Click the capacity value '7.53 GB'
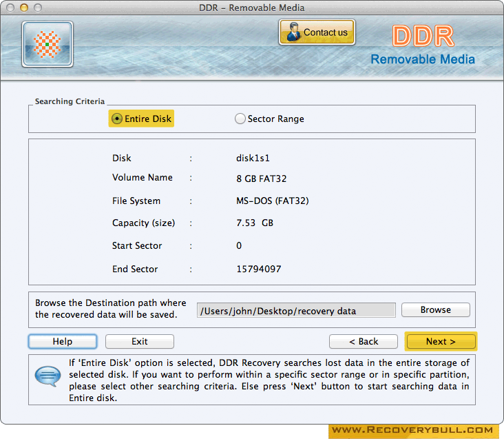Screen dimensions: 504x439 click(x=255, y=223)
